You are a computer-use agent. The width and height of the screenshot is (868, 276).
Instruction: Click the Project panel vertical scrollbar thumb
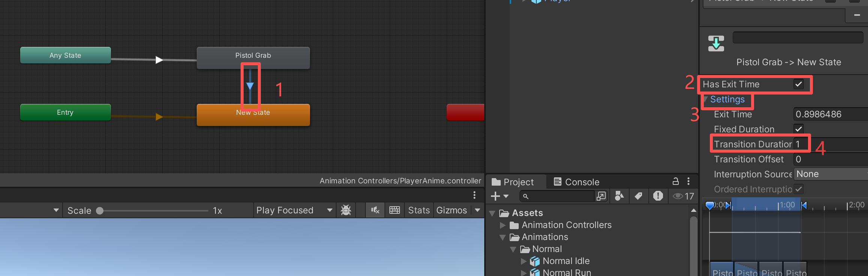point(693,246)
